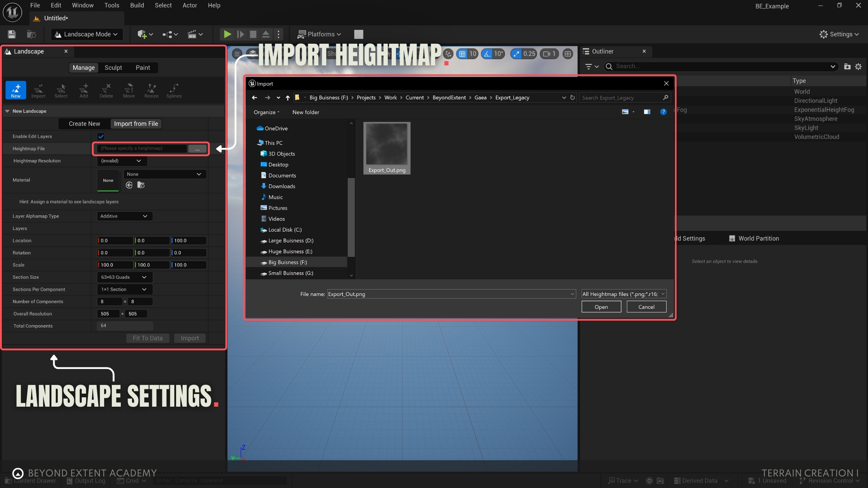Toggle rotation snapping in viewport

487,54
